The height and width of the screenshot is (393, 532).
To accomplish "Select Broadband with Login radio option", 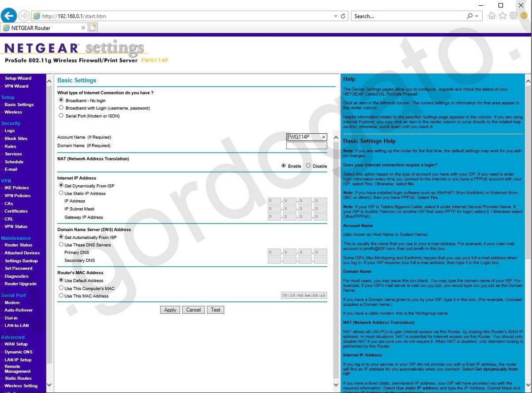I will (x=62, y=108).
